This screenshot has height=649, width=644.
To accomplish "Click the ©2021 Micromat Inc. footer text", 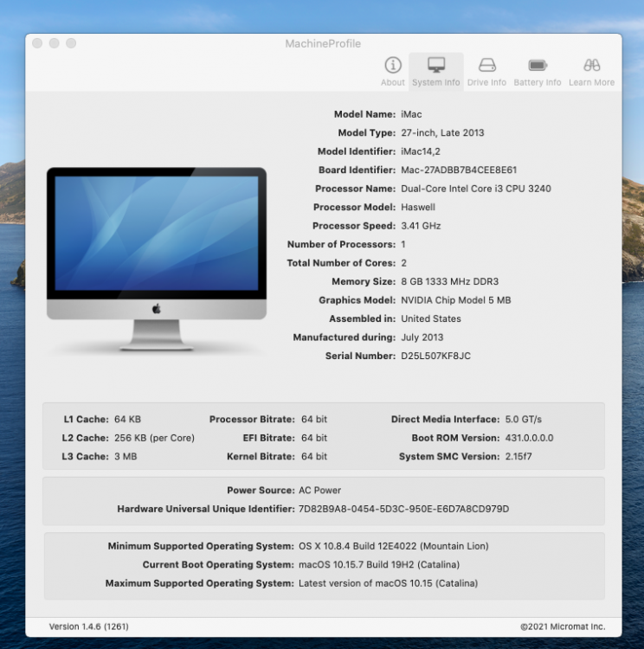I will pos(563,627).
